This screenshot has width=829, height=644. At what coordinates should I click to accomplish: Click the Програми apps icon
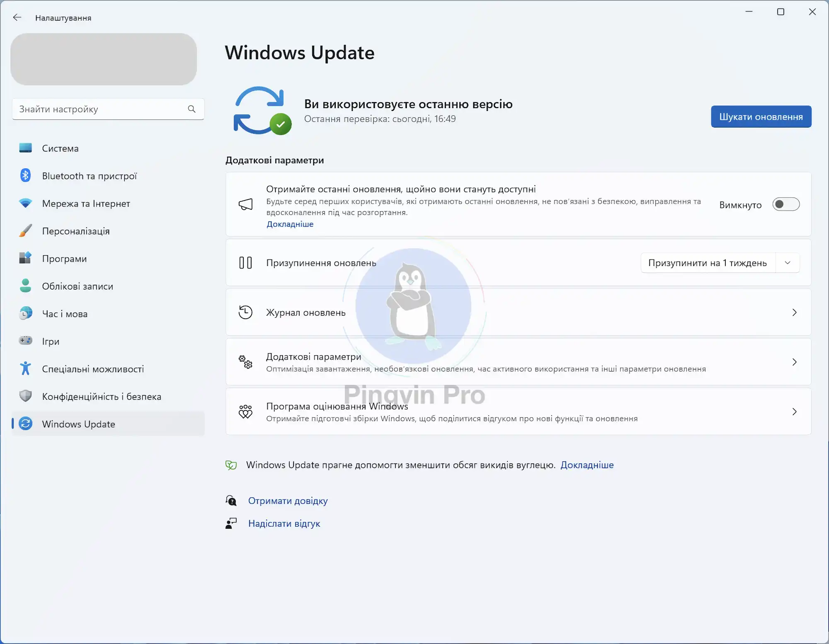pos(26,258)
